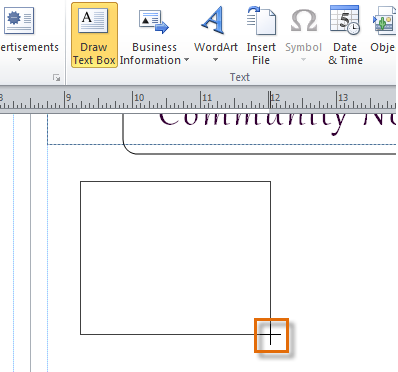Open the Building Blocks dialog launcher
Viewport: 398px width, 372px height.
pyautogui.click(x=56, y=78)
